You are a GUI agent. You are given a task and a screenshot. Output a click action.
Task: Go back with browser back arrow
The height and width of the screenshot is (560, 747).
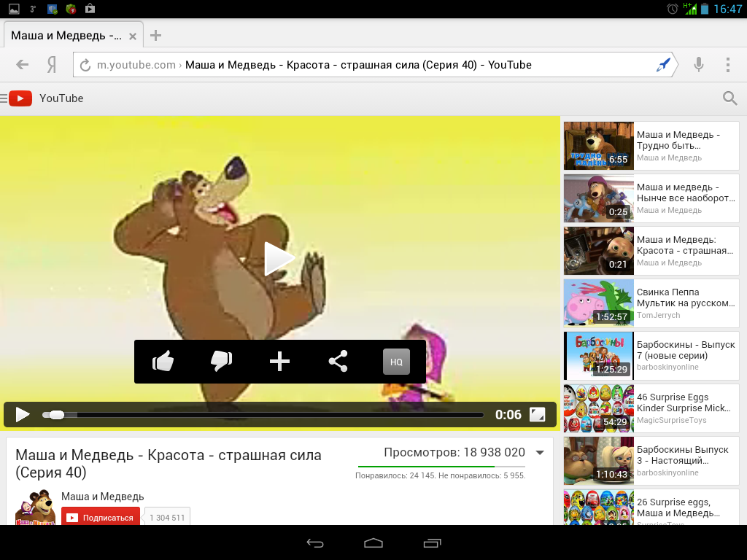coord(22,65)
